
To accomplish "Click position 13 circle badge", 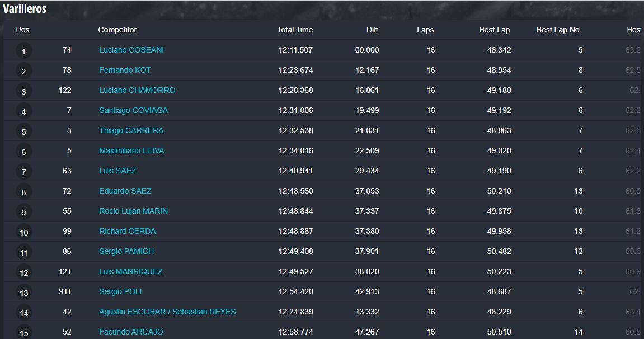I will [24, 293].
